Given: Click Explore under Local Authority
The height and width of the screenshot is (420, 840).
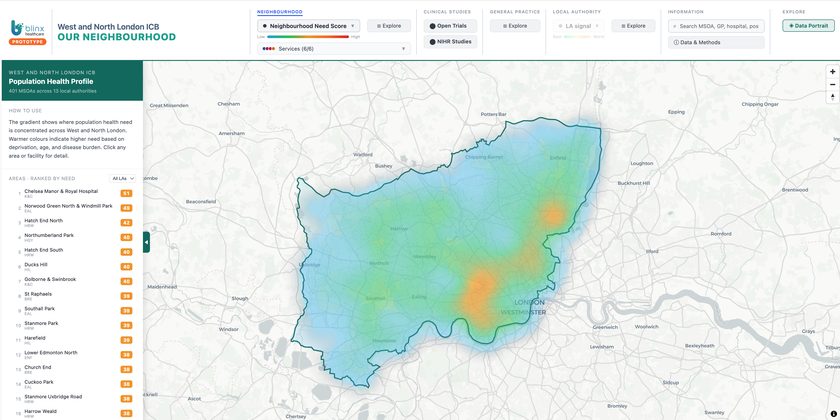Looking at the screenshot, I should (633, 26).
